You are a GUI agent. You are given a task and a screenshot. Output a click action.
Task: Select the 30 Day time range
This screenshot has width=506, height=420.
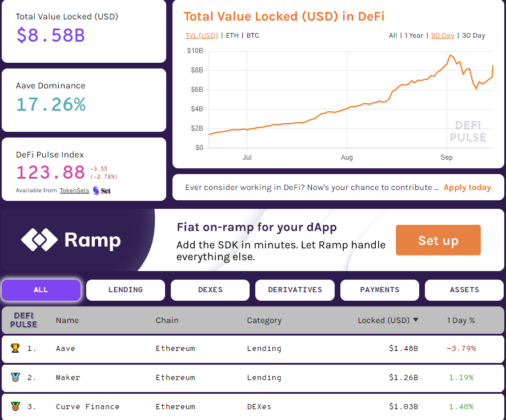point(473,35)
